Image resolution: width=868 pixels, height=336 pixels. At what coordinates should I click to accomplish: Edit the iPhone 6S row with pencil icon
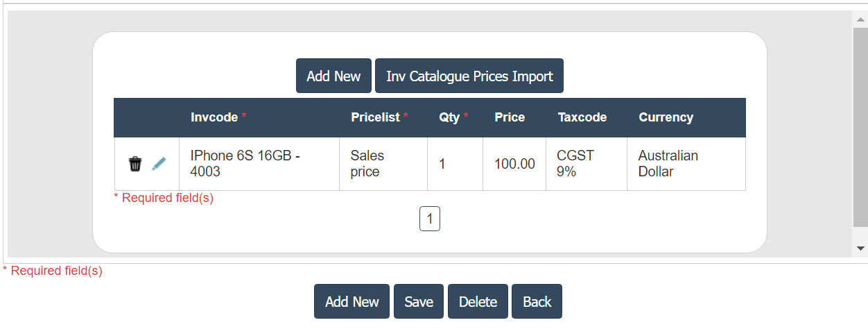click(159, 164)
